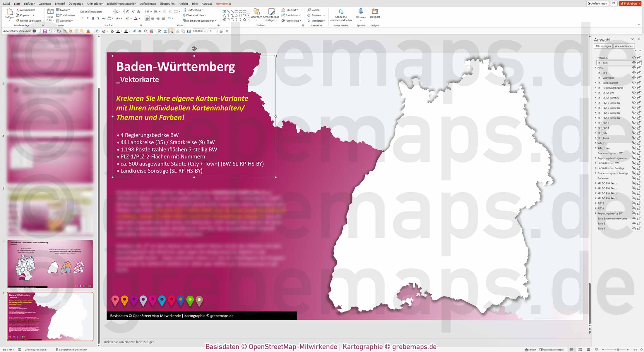
Task: Open the Animationen menu
Action: point(95,4)
